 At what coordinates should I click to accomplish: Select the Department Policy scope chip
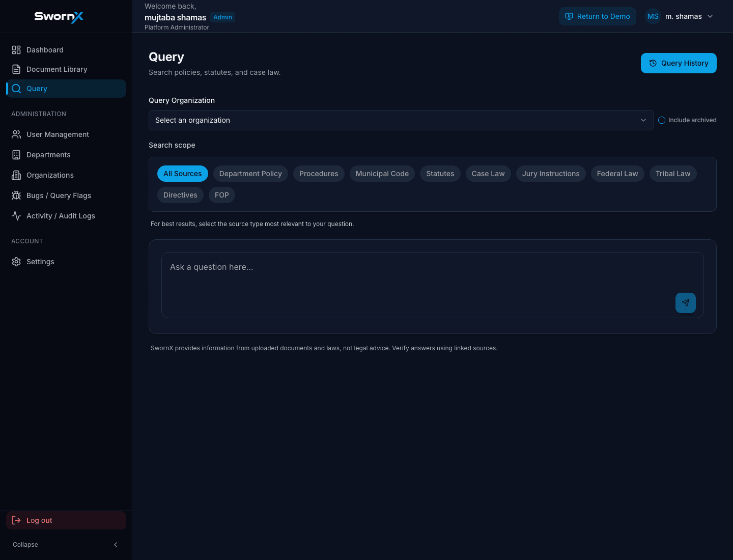[x=250, y=174]
